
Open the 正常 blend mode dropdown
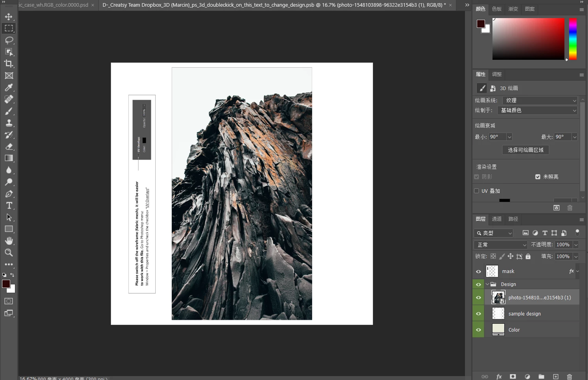501,245
